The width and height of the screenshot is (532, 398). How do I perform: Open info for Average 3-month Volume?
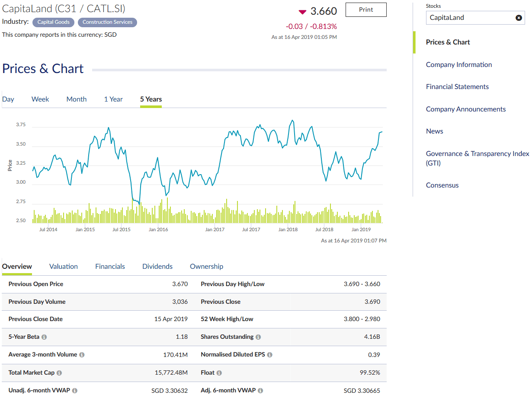coord(82,354)
